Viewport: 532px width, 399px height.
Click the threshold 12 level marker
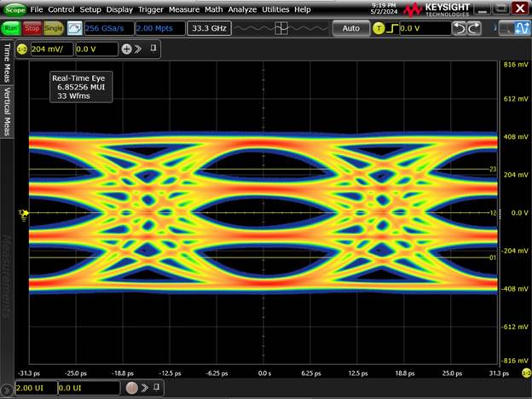click(493, 213)
